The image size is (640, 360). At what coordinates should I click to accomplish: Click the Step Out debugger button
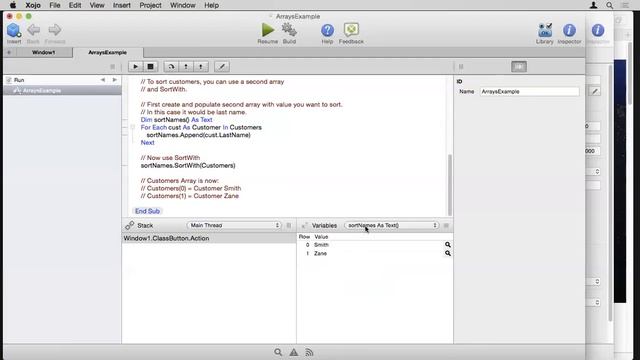click(x=200, y=67)
